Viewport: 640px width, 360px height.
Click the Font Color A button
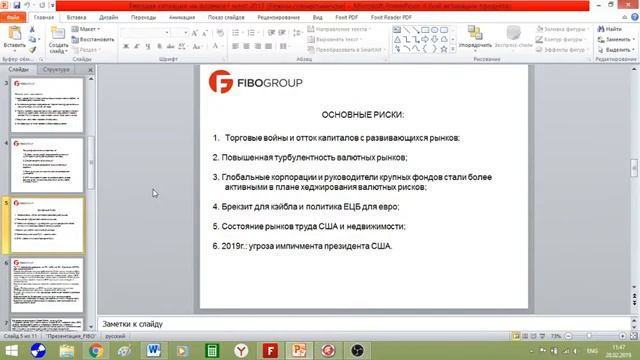click(x=215, y=46)
